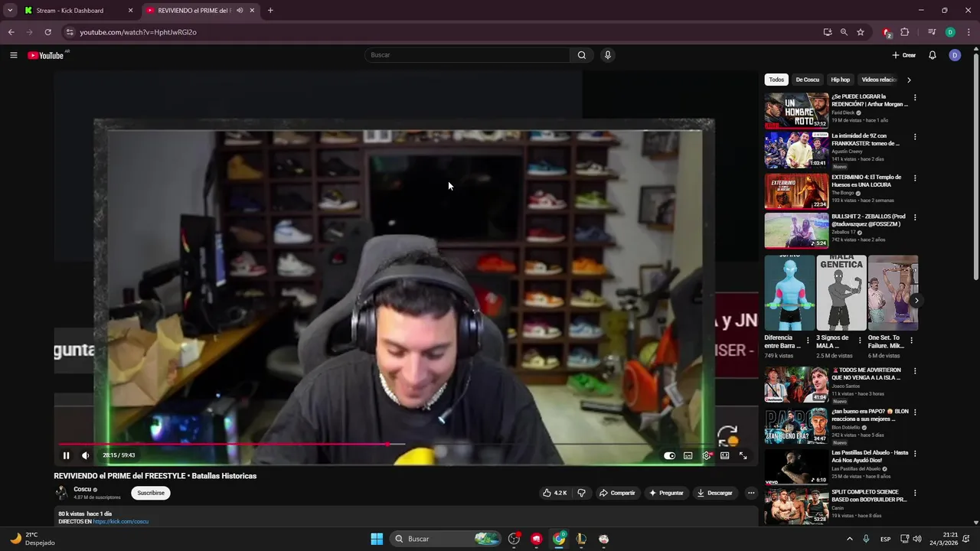This screenshot has width=980, height=551.
Task: Open options for 'Diferencia entre Barra' short
Action: coord(808,341)
